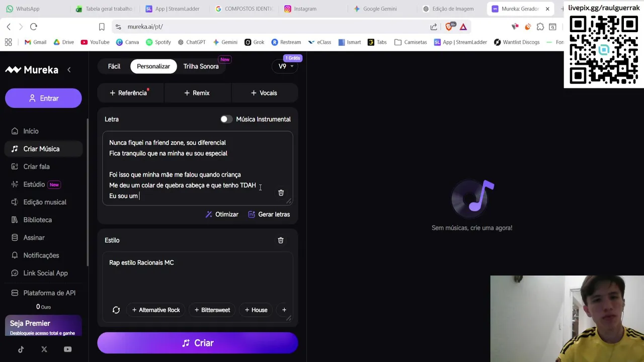Open Biblioteca in the sidebar
This screenshot has width=644, height=362.
[37, 220]
